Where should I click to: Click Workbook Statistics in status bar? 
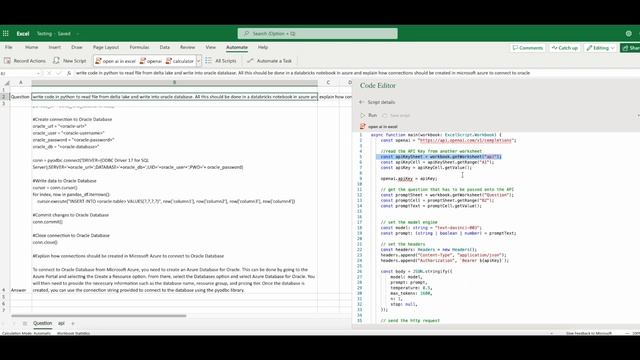click(x=73, y=333)
